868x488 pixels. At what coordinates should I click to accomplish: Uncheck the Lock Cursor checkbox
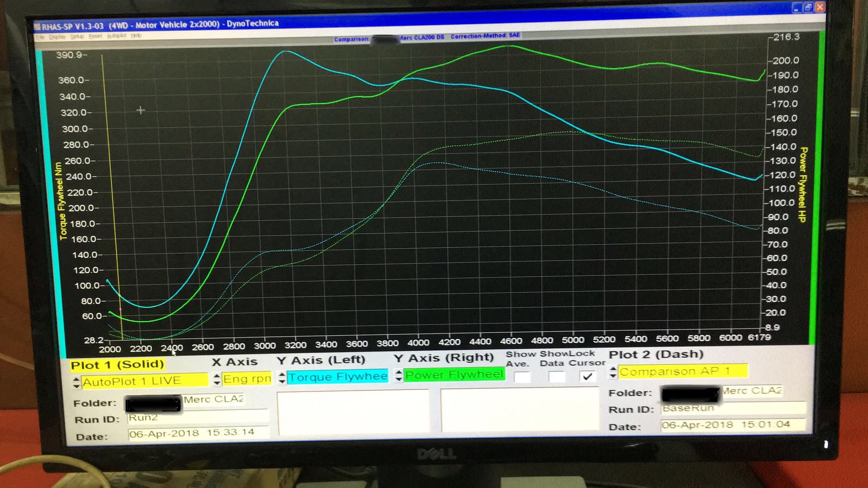pyautogui.click(x=587, y=376)
